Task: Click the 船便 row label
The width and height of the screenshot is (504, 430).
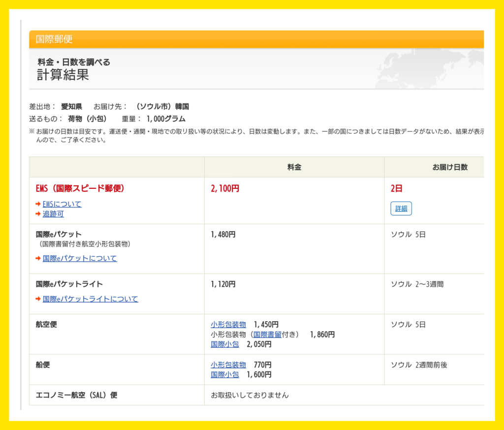Action: (43, 365)
